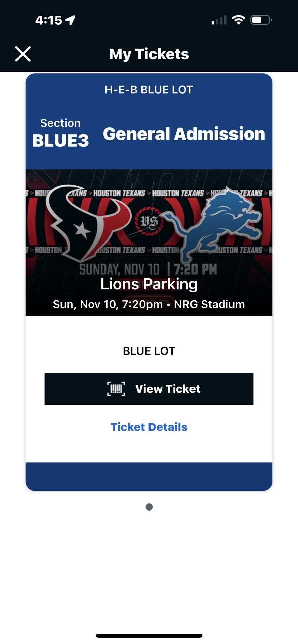Tap the barcode icon on View Ticket
This screenshot has width=298, height=644.
coord(116,389)
